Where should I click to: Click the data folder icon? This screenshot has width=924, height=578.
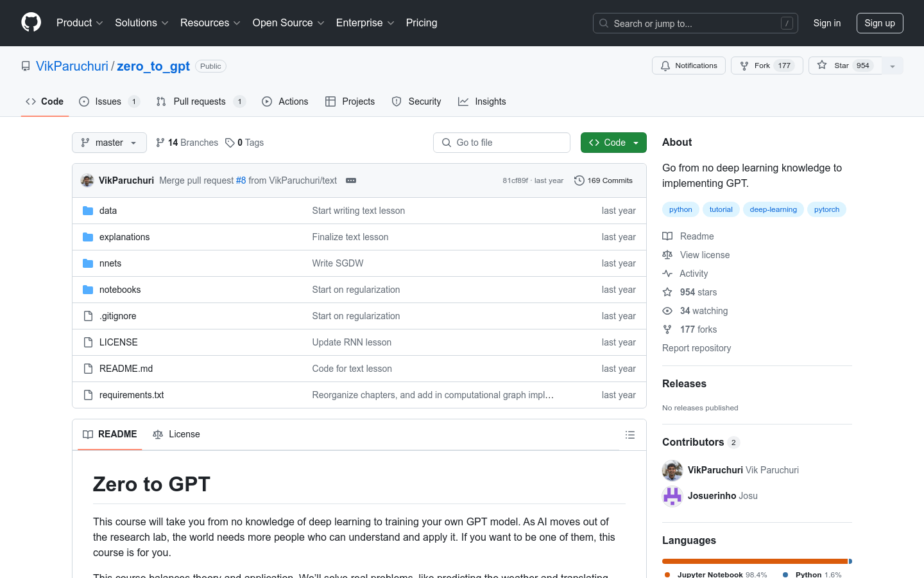(x=88, y=211)
